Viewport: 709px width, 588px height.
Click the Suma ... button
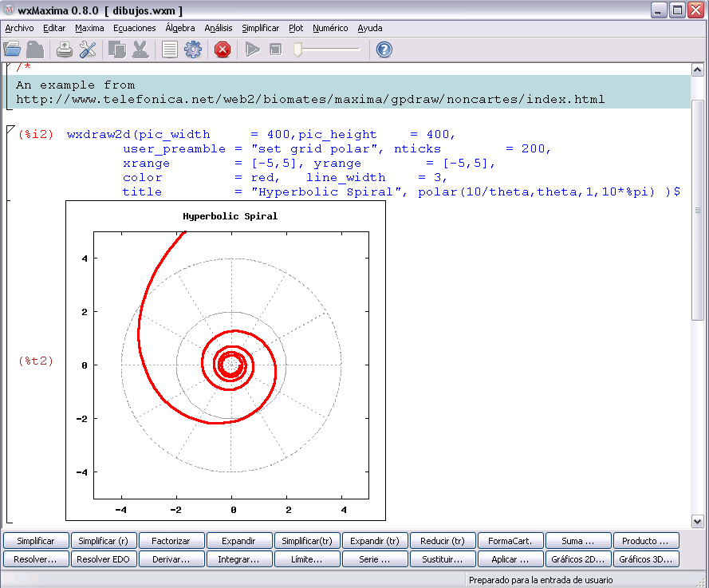(x=578, y=541)
